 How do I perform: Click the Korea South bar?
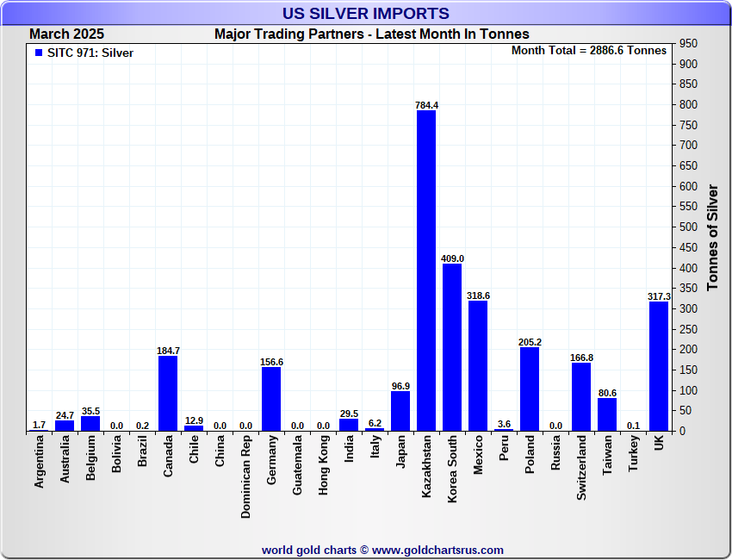[452, 347]
